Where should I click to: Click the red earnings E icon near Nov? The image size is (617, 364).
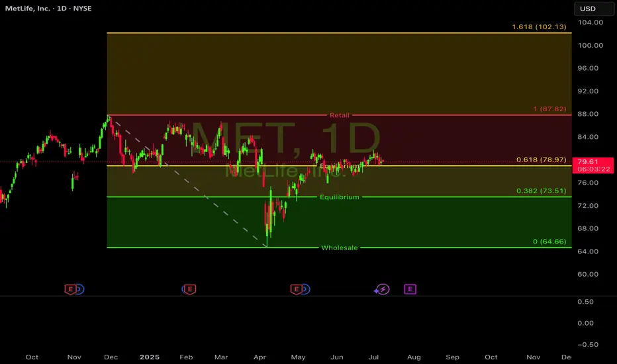click(x=70, y=290)
